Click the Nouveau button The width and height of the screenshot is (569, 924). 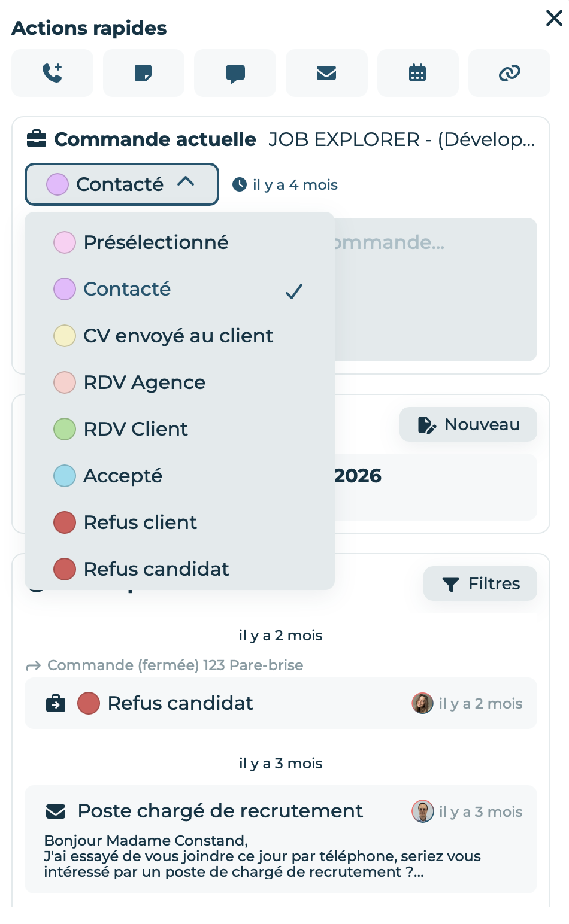pyautogui.click(x=468, y=424)
